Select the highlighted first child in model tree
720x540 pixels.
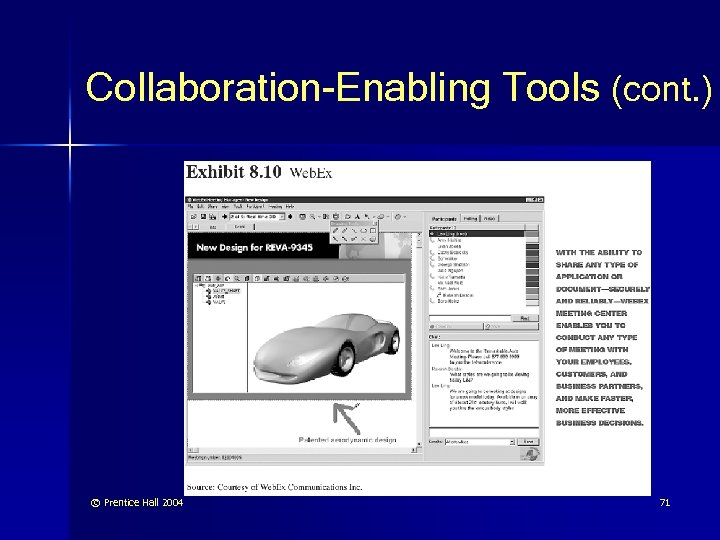tap(226, 291)
